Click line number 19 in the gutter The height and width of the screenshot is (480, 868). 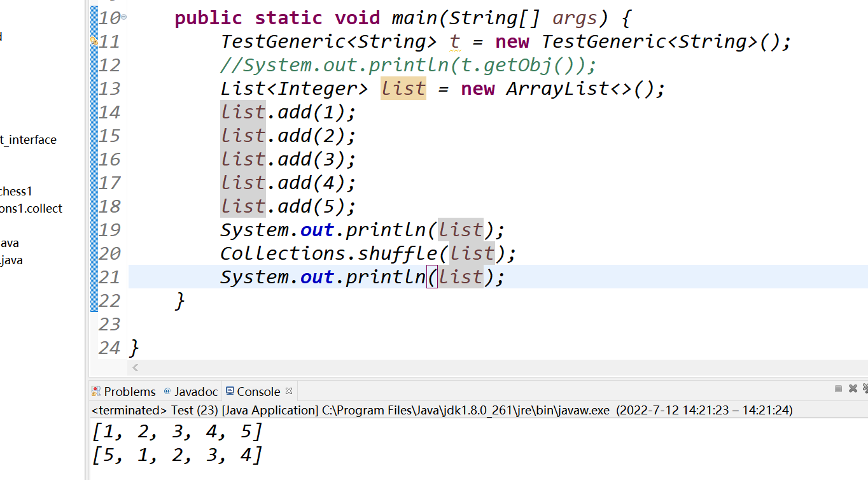click(x=109, y=230)
